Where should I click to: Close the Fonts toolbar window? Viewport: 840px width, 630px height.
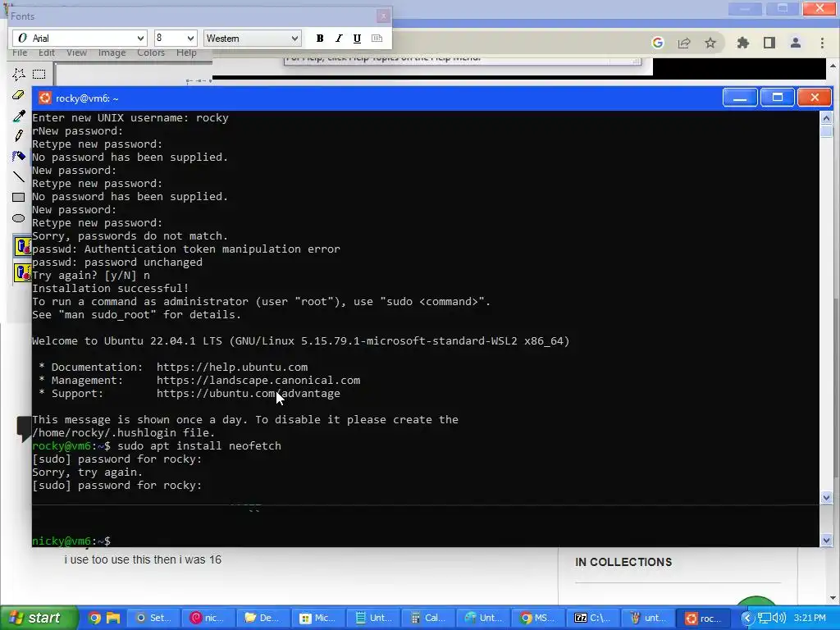point(383,16)
